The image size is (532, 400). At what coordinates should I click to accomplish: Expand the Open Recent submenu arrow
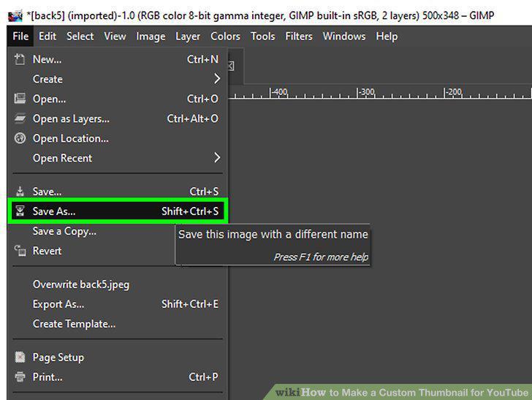[217, 157]
